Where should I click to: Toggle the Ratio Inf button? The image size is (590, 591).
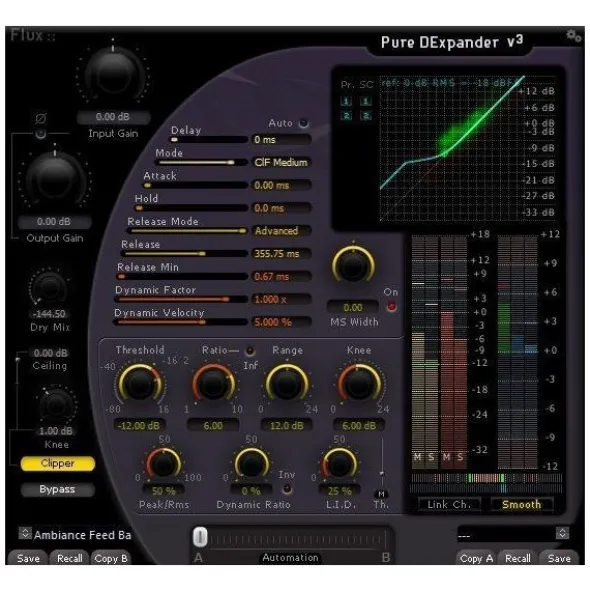[x=249, y=351]
